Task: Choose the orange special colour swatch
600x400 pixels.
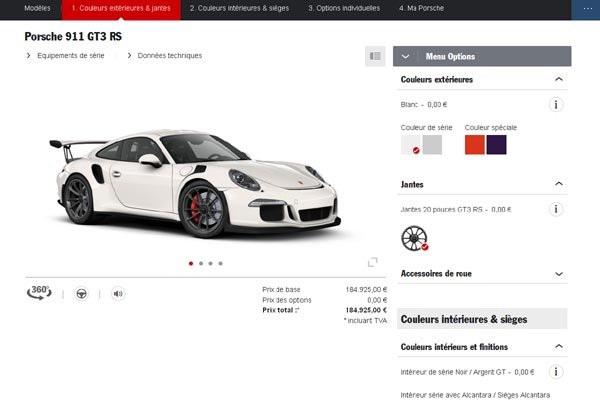Action: [475, 145]
